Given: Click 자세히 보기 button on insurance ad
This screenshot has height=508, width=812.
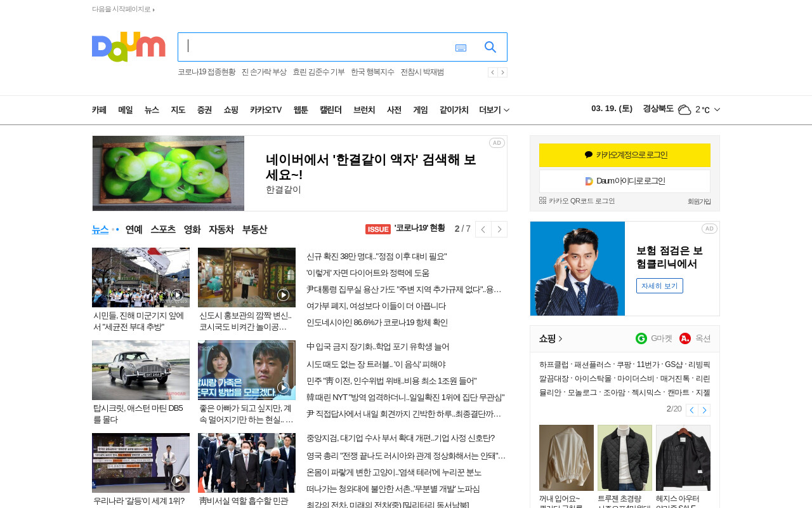Looking at the screenshot, I should (x=660, y=286).
